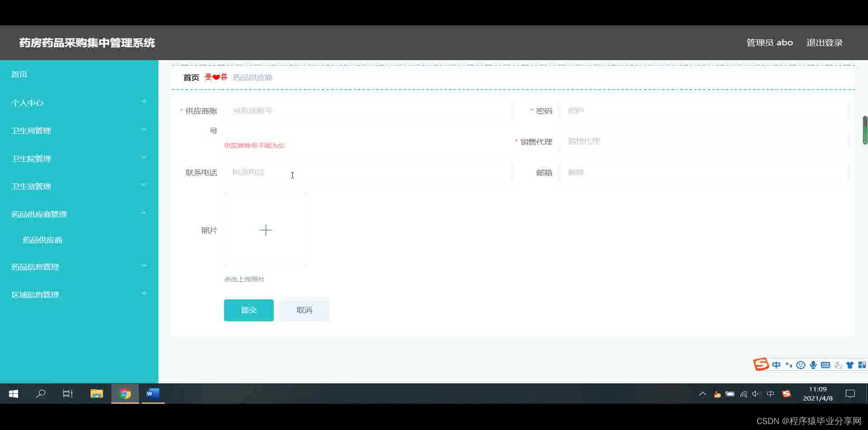Click Sogou tray icon in taskbar
The image size is (868, 430).
tap(787, 394)
